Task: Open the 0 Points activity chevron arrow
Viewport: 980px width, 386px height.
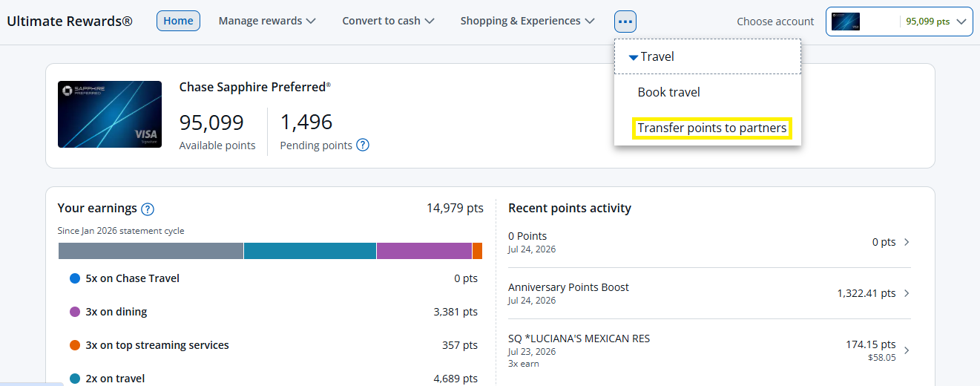Action: 907,242
